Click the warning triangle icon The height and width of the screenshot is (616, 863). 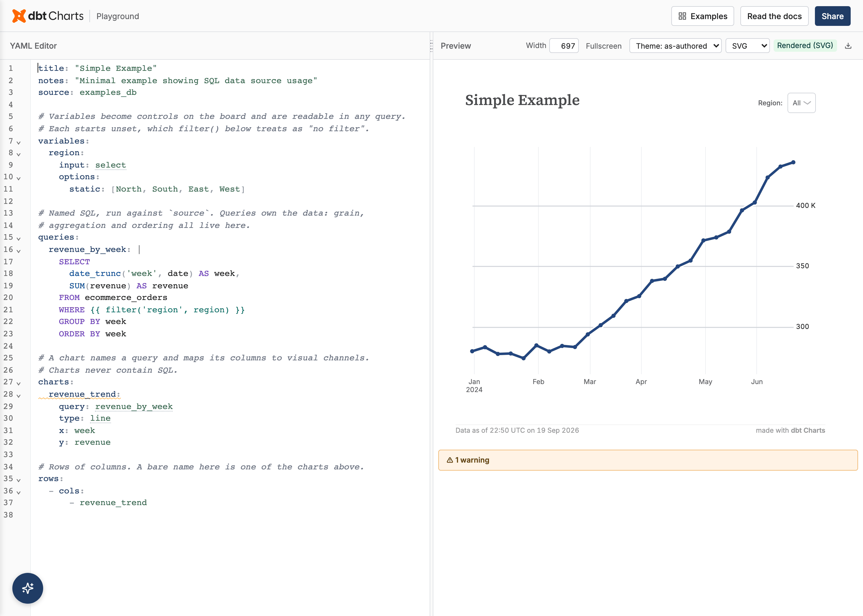click(x=450, y=460)
